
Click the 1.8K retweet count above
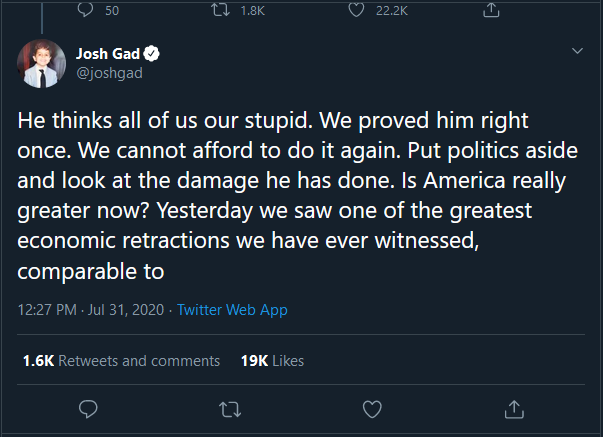coord(254,10)
